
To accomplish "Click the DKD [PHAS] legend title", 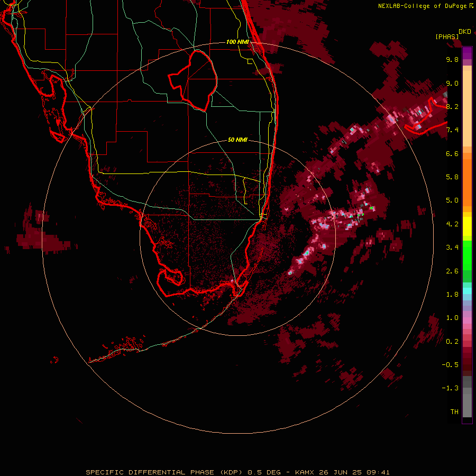I will 453,34.
